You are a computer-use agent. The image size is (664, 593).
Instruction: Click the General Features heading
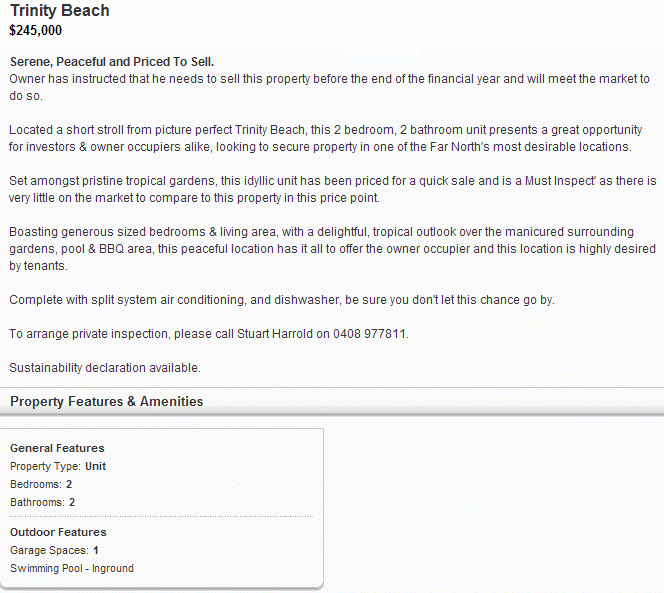coord(57,448)
